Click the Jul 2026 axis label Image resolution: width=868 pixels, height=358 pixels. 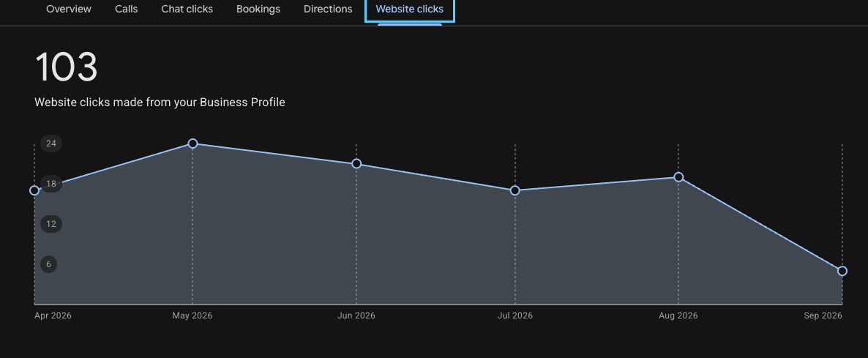pyautogui.click(x=515, y=316)
